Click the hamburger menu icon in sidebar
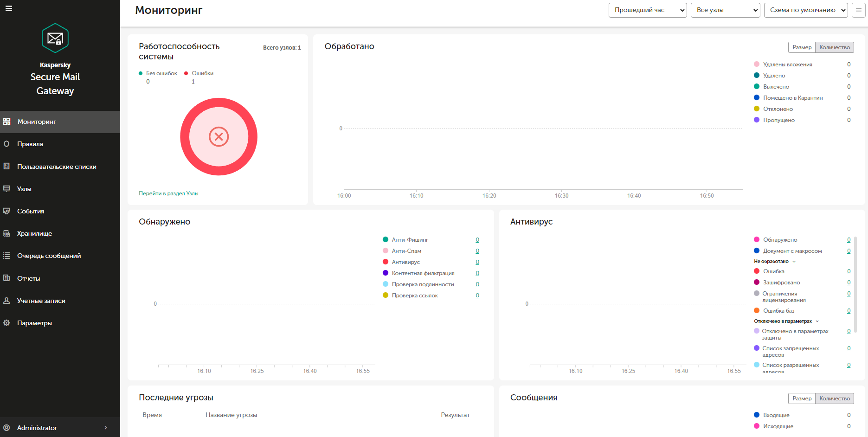This screenshot has height=437, width=868. click(x=9, y=8)
